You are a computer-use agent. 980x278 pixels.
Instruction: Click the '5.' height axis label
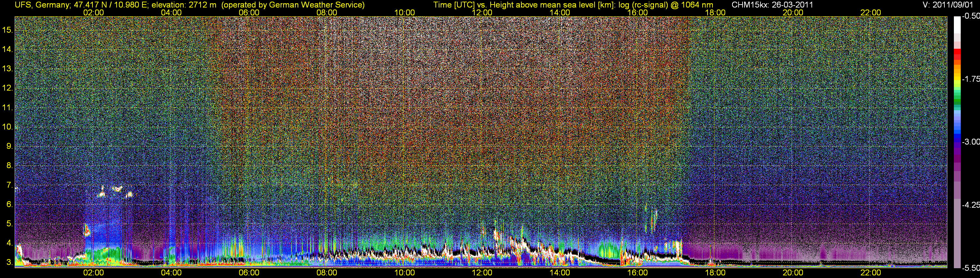tap(9, 224)
